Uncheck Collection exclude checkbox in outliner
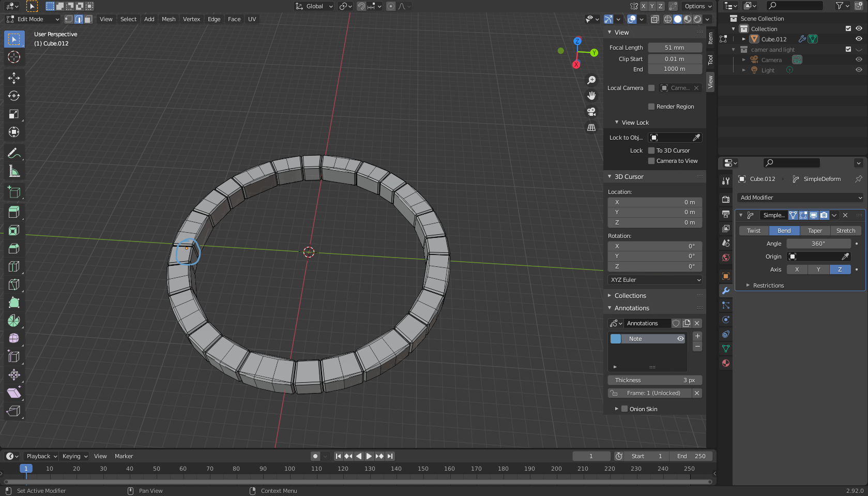This screenshot has height=496, width=868. [848, 28]
